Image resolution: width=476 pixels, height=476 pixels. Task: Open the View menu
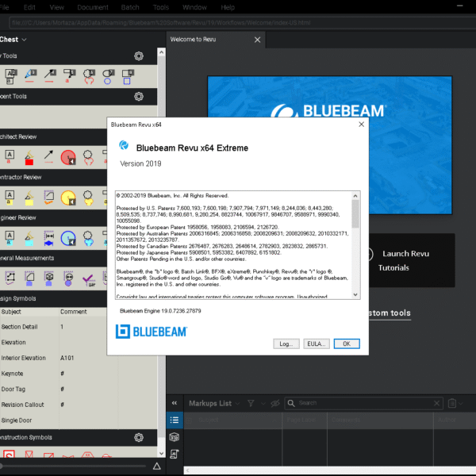tap(57, 7)
